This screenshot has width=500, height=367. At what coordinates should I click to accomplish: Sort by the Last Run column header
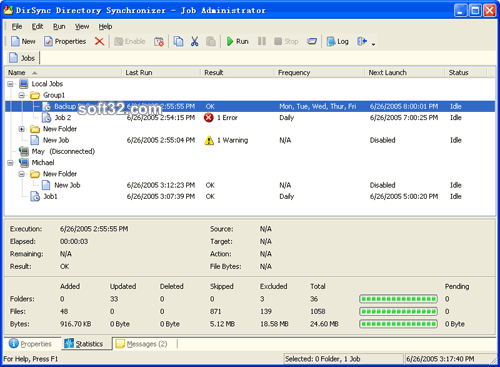(x=161, y=73)
